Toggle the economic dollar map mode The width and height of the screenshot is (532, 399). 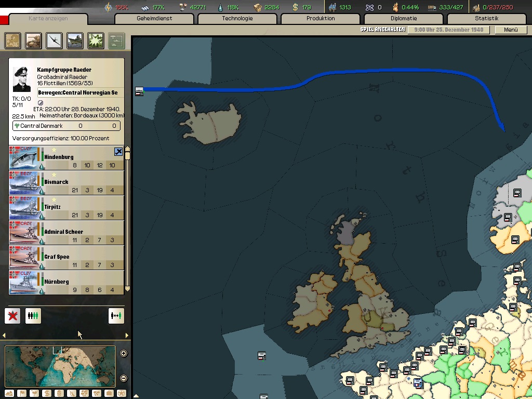[x=46, y=393]
